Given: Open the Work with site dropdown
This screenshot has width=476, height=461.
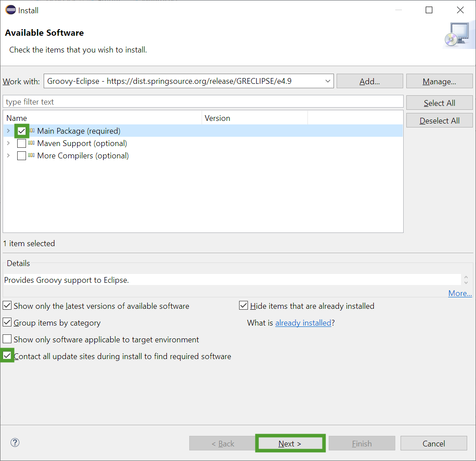Looking at the screenshot, I should 327,81.
